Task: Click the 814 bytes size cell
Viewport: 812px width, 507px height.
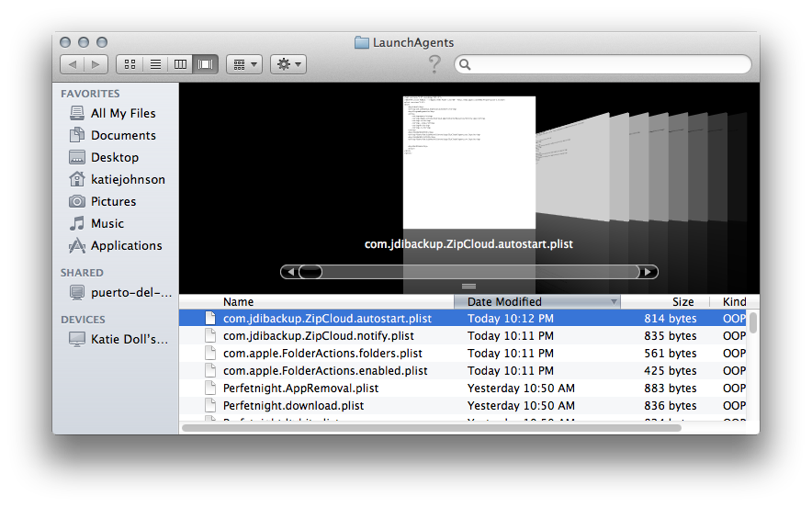Action: [x=671, y=319]
